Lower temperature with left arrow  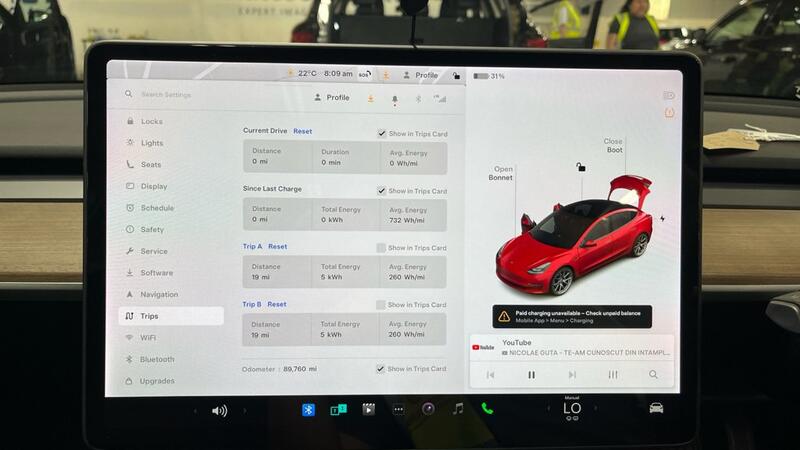(548, 408)
